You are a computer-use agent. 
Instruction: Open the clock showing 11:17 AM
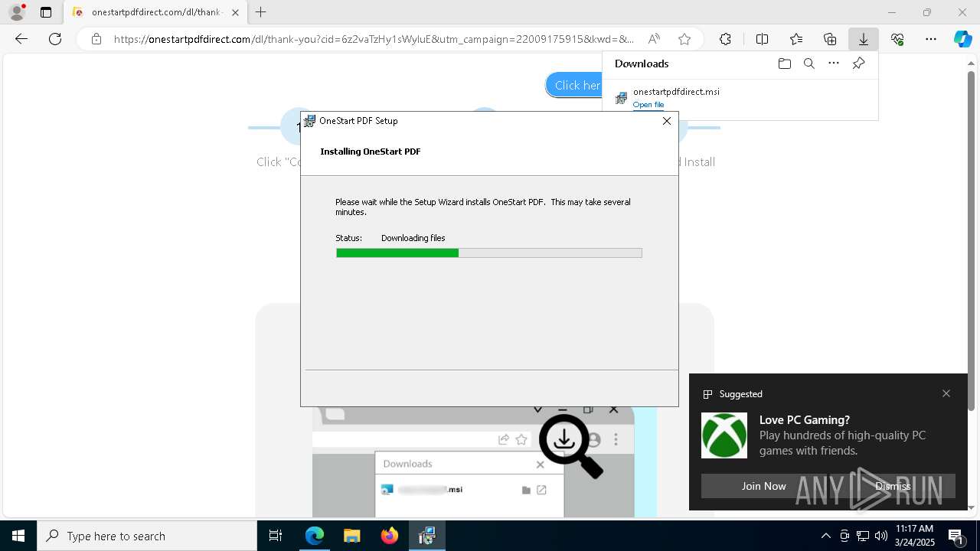pos(914,536)
